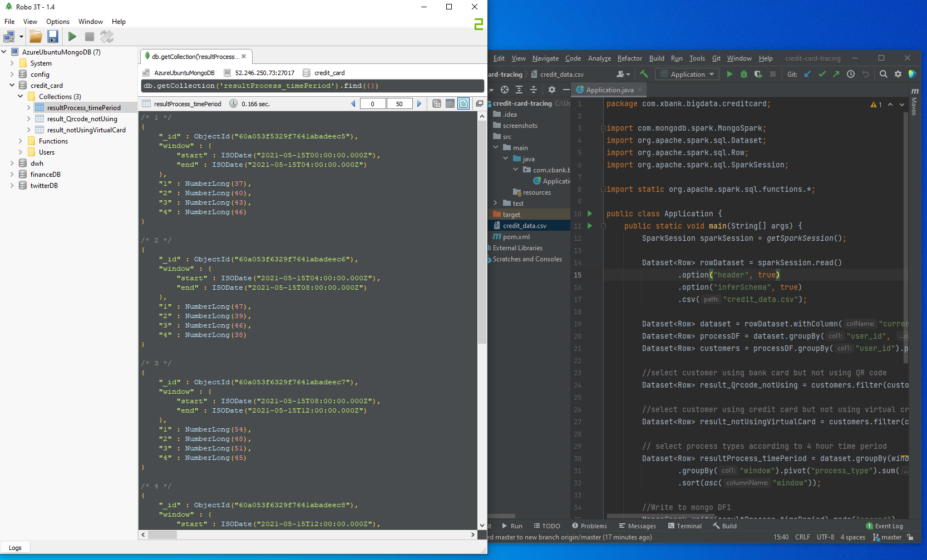This screenshot has height=560, width=927.
Task: Click the Logs button at bottom left
Action: (15, 548)
